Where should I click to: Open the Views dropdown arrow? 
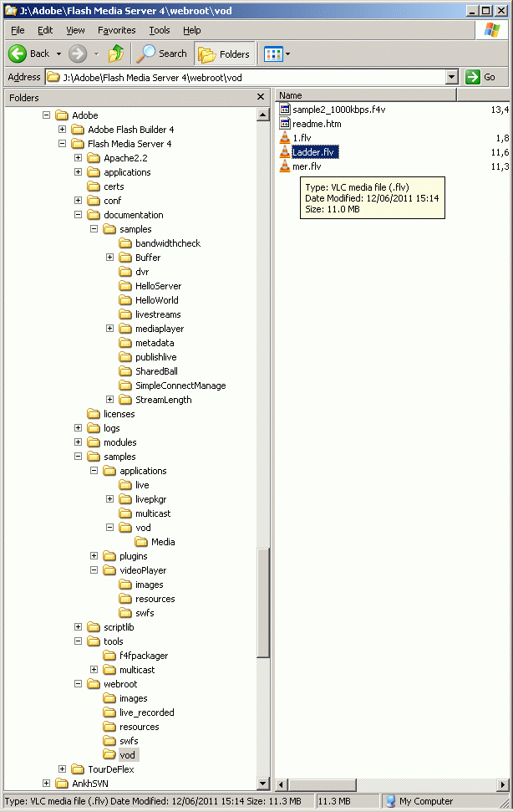click(x=288, y=54)
